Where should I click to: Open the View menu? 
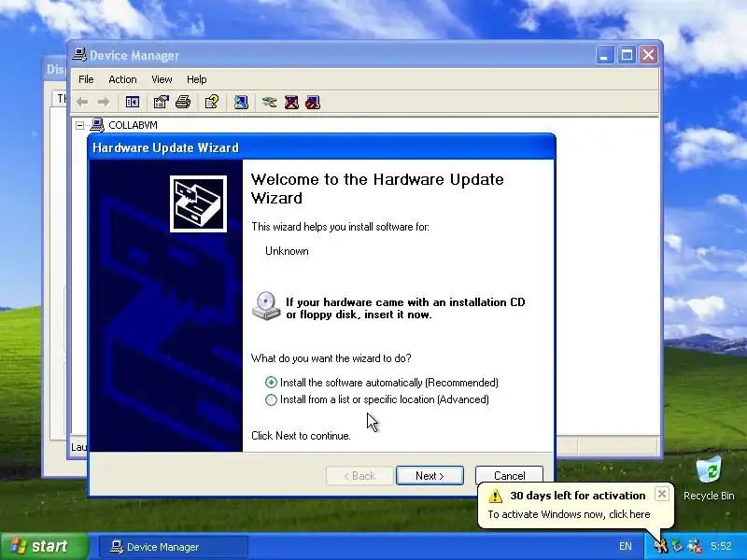[162, 79]
